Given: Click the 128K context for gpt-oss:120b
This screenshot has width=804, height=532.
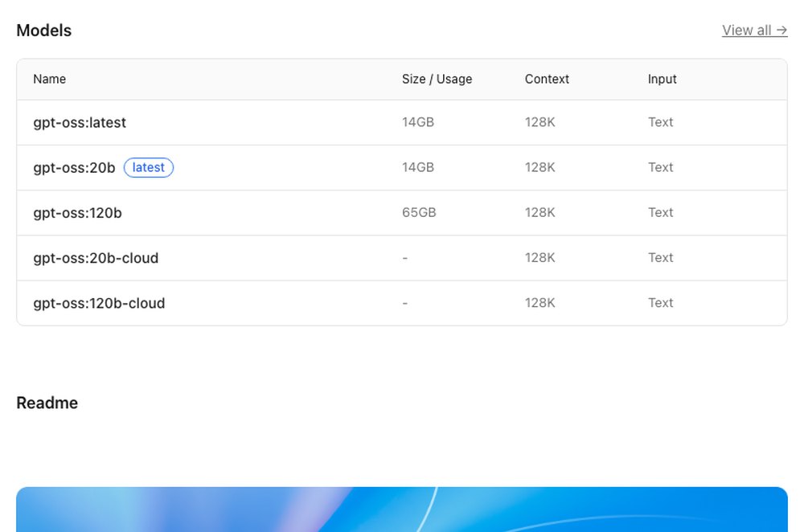Looking at the screenshot, I should (x=540, y=213).
